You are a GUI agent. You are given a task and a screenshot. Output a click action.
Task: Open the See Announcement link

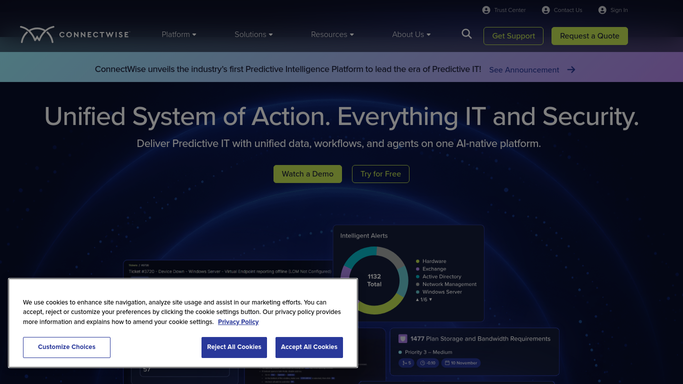coord(524,70)
